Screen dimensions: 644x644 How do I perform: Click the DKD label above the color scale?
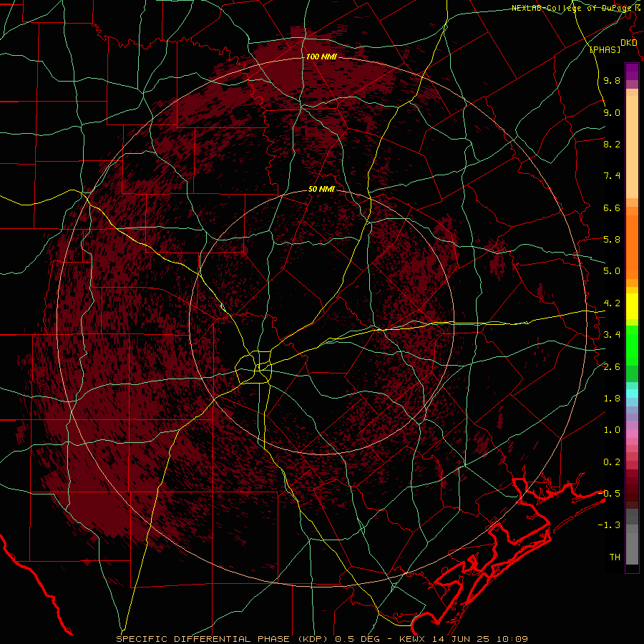(x=629, y=43)
